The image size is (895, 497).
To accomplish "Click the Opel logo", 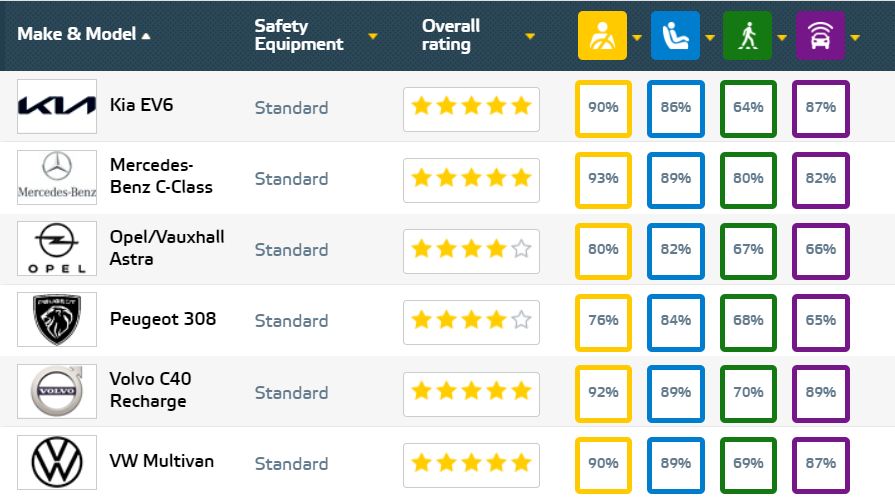I will [x=57, y=249].
